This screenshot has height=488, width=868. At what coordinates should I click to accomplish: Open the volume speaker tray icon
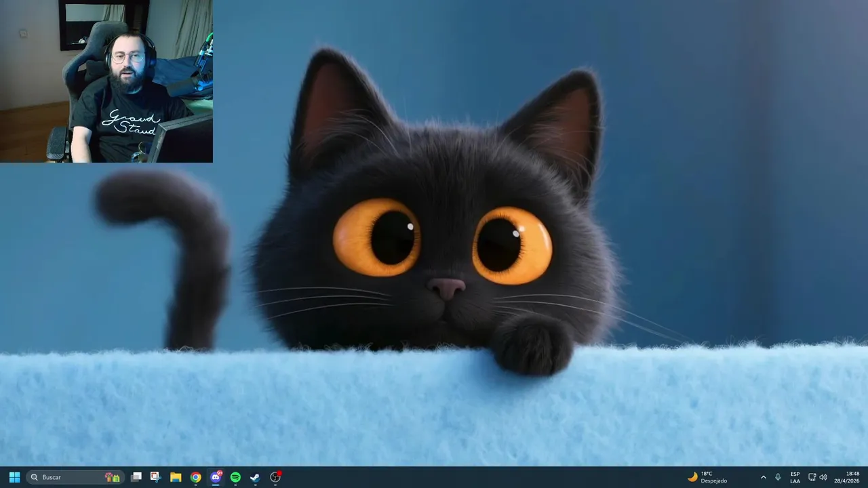[x=823, y=477]
